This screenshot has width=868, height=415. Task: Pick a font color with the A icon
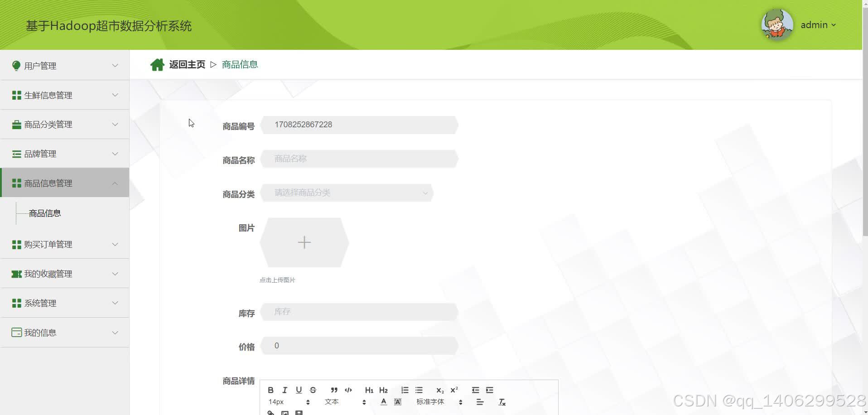[x=383, y=402]
